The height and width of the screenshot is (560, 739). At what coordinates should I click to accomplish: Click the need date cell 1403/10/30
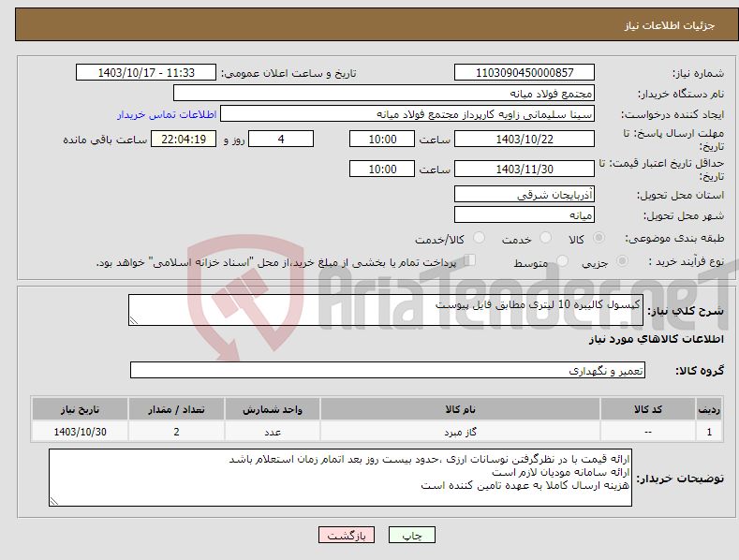(81, 432)
